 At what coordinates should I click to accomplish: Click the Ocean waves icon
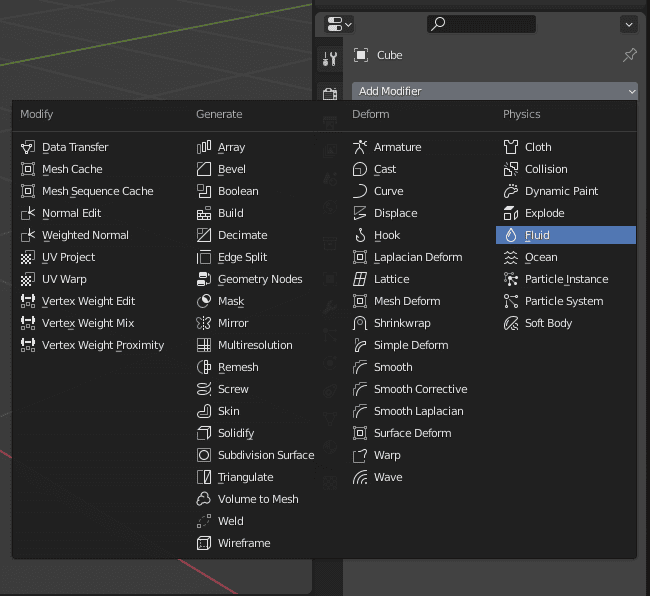[x=511, y=257]
